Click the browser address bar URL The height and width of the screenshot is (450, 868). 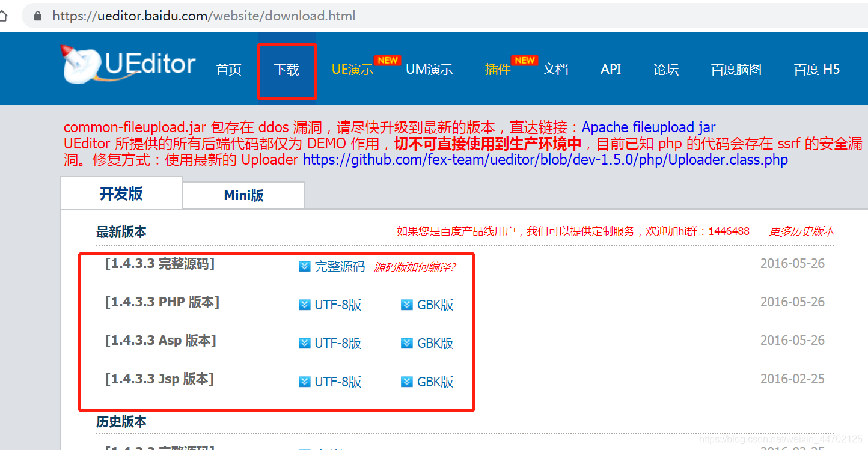click(204, 16)
